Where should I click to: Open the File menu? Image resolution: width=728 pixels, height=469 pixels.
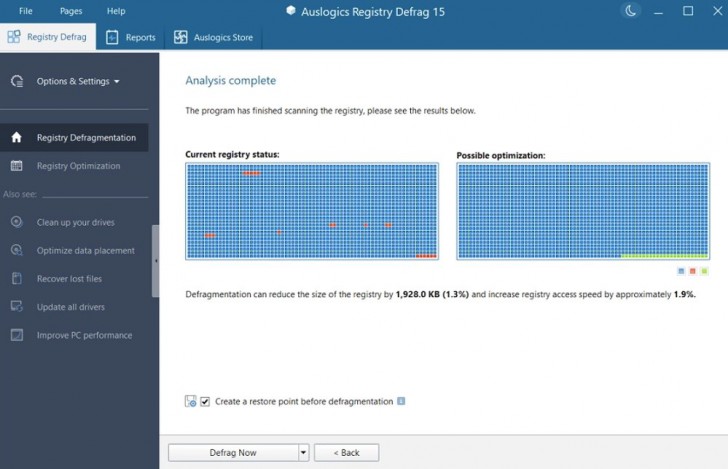pos(26,11)
